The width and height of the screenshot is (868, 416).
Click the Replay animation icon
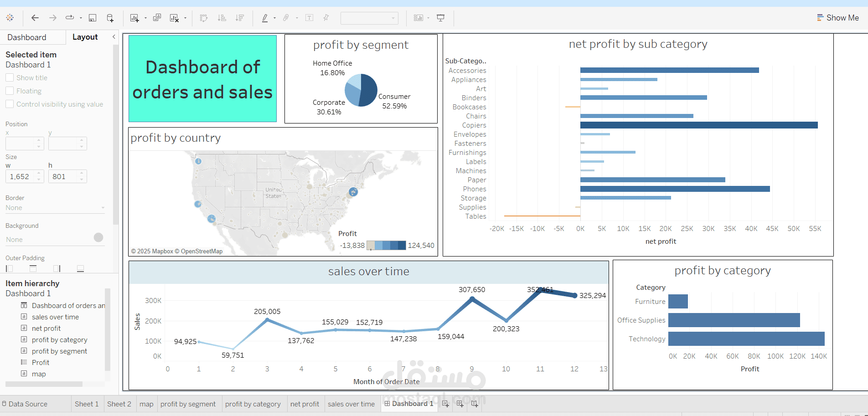tap(70, 18)
